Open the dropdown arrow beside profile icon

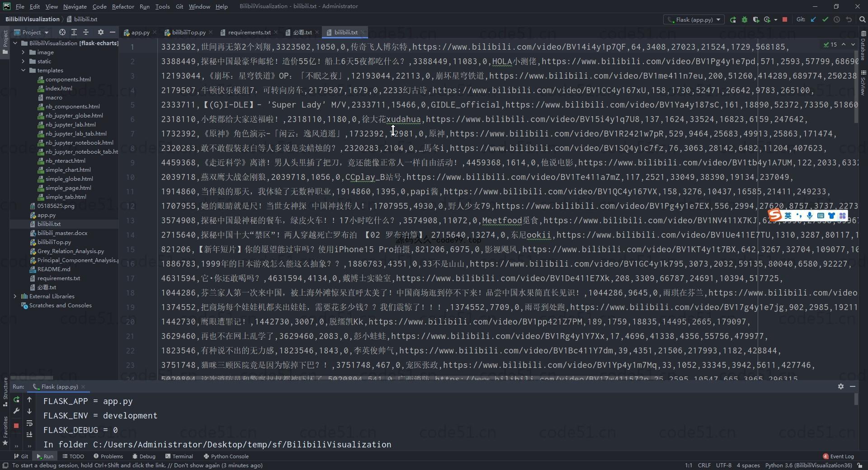click(x=775, y=19)
